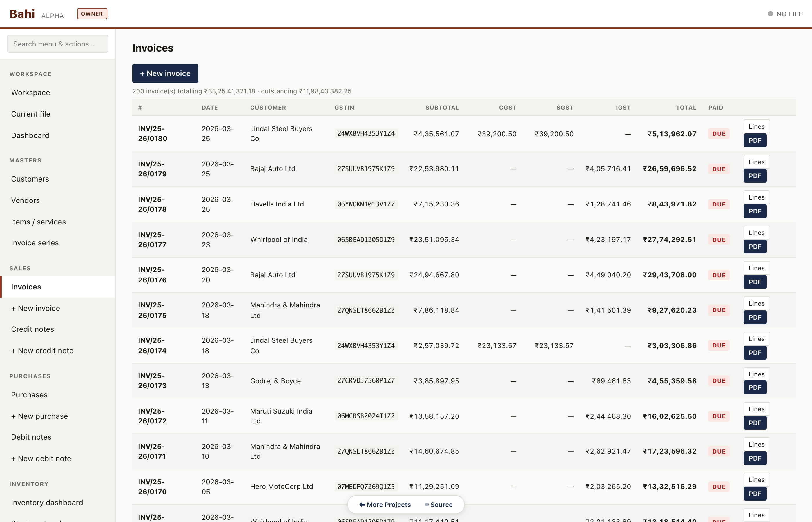The image size is (812, 522).
Task: Open Items / services
Action: 38,222
